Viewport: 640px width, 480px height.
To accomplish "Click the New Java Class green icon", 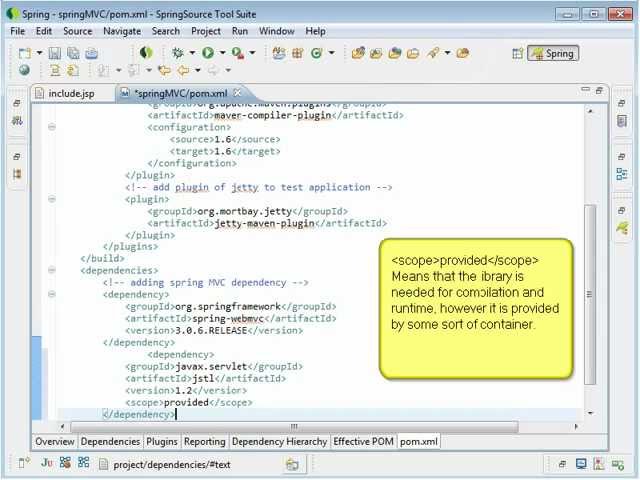I will point(317,53).
